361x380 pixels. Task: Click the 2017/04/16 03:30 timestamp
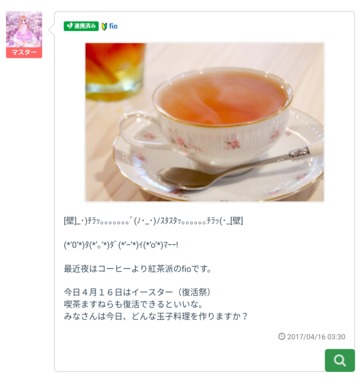316,337
